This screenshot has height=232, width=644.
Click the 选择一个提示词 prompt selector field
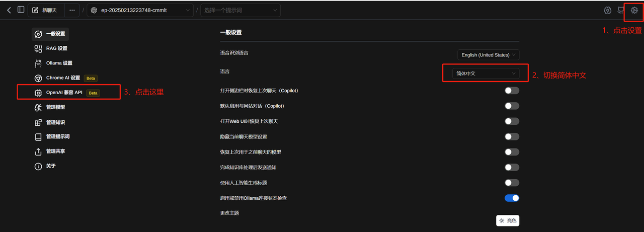(x=240, y=10)
